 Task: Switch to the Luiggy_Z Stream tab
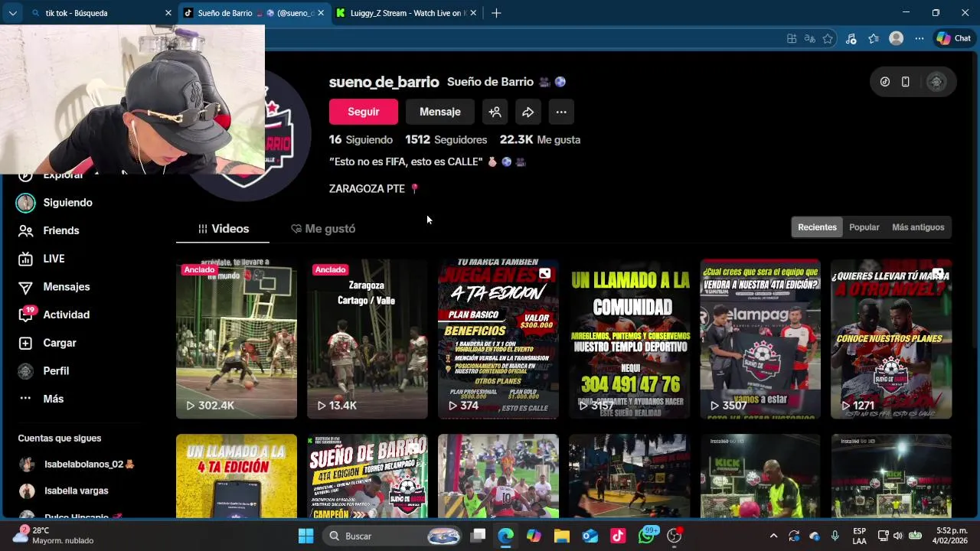click(407, 13)
